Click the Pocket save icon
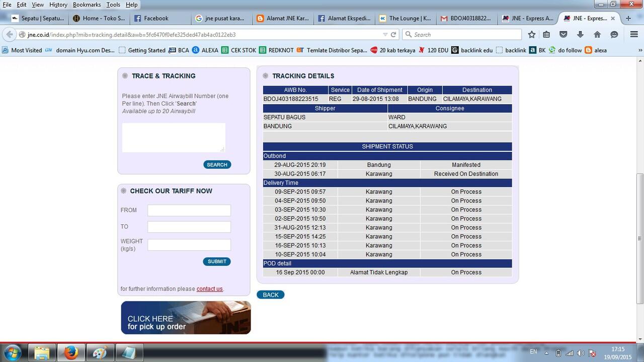The height and width of the screenshot is (362, 644). click(x=563, y=35)
